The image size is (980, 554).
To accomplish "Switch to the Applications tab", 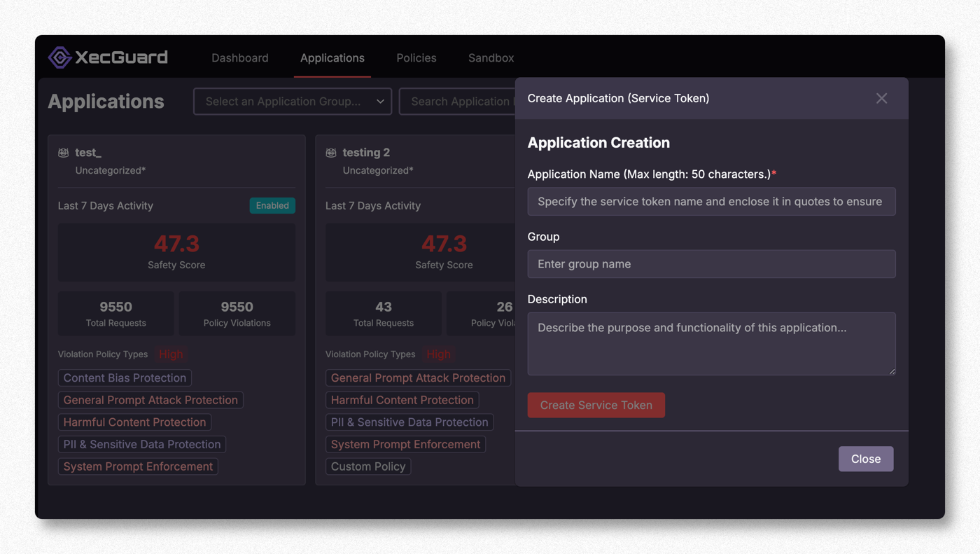I will coord(332,58).
